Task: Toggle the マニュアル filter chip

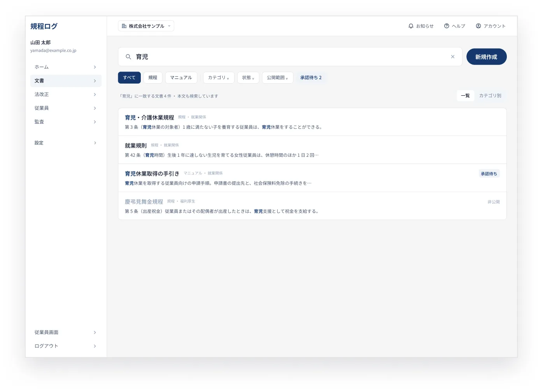Action: pyautogui.click(x=181, y=78)
